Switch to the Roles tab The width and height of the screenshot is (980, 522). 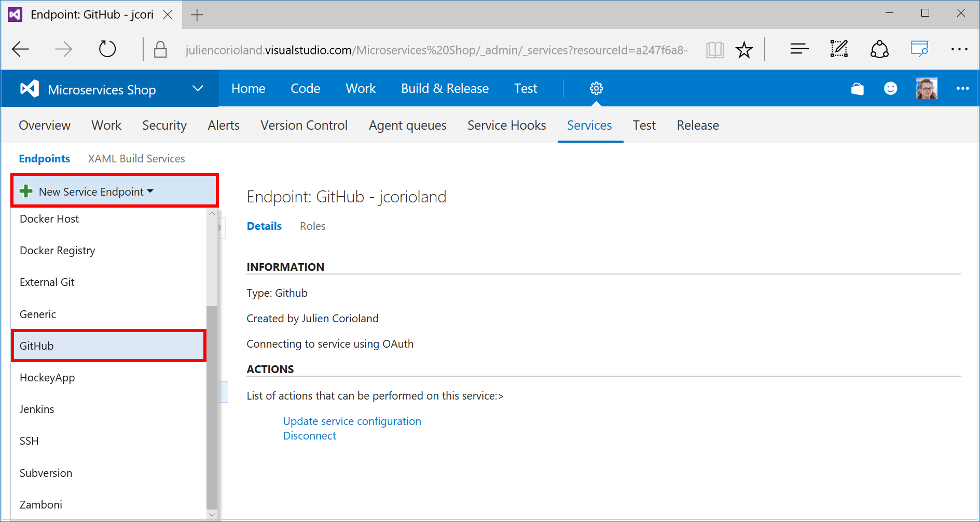coord(312,226)
